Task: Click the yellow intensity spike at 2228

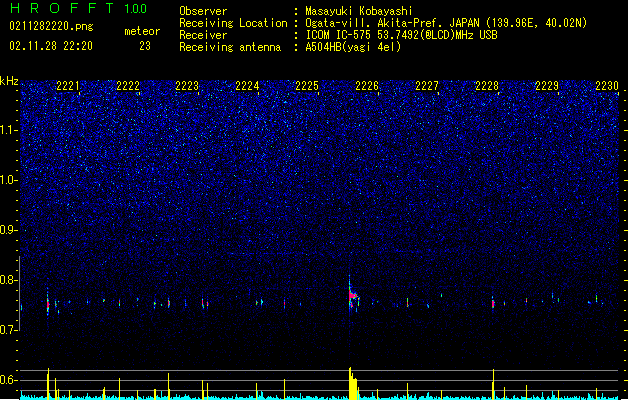Action: (x=493, y=384)
